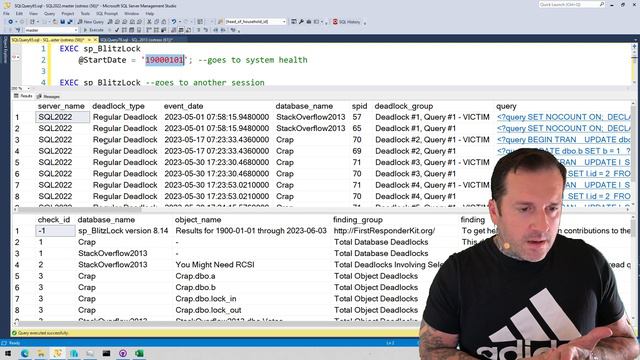The width and height of the screenshot is (640, 360).
Task: Click the event_date column header
Action: (x=183, y=106)
